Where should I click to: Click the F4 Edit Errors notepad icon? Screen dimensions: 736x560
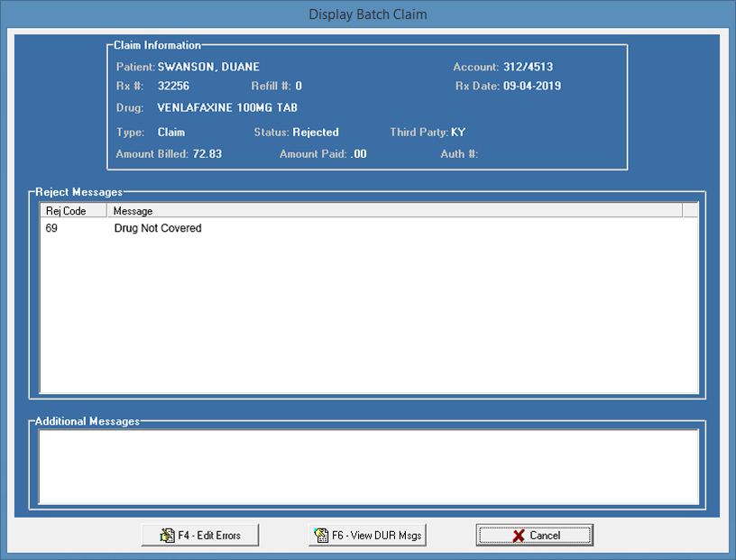pyautogui.click(x=165, y=535)
